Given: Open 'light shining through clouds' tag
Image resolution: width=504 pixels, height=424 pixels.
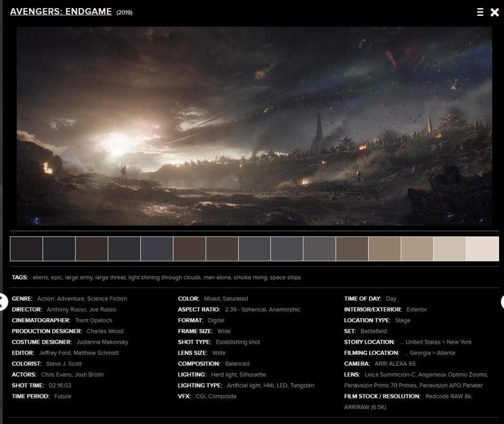Looking at the screenshot, I should coord(164,277).
